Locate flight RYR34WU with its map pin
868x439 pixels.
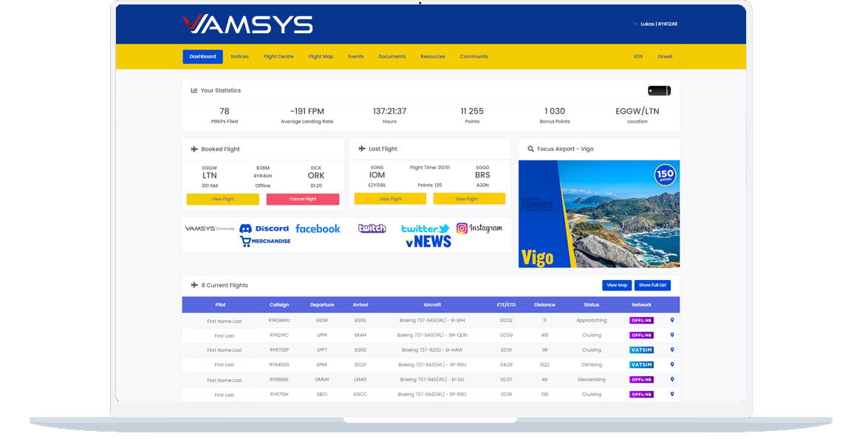tap(672, 320)
